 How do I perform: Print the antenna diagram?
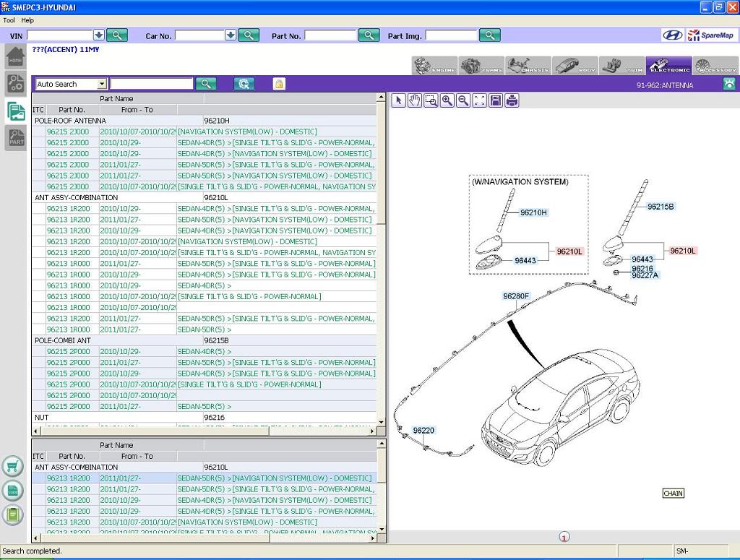512,100
